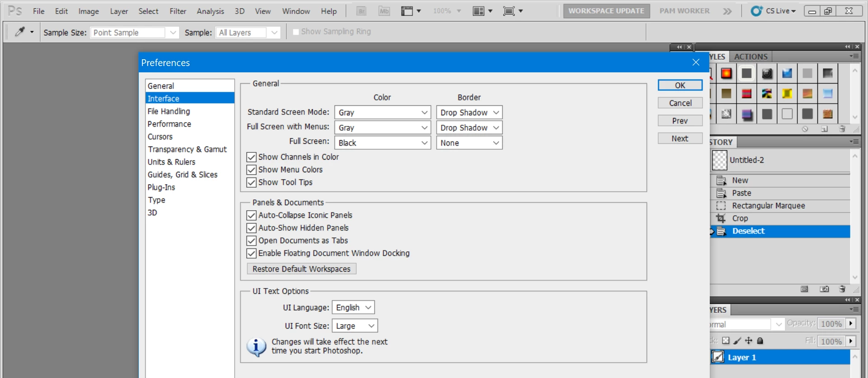The image size is (868, 378).
Task: Toggle Enable Floating Document Window Docking
Action: click(x=251, y=253)
